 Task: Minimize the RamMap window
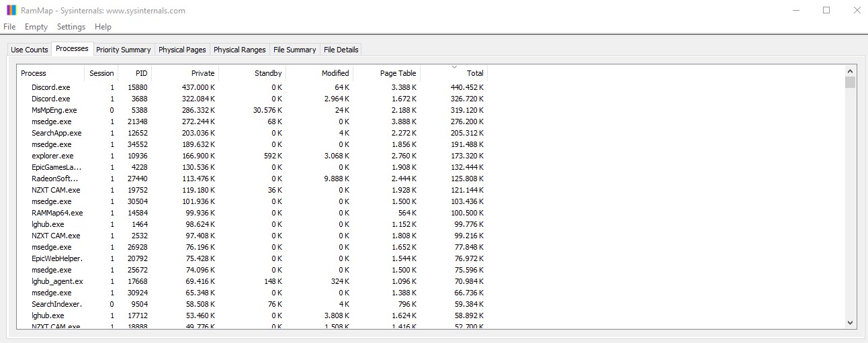(x=796, y=10)
